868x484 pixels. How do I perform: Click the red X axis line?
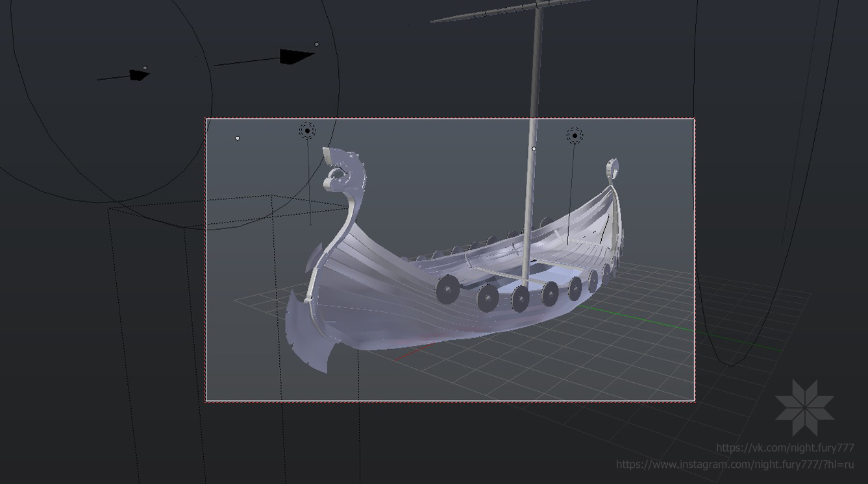tap(412, 352)
